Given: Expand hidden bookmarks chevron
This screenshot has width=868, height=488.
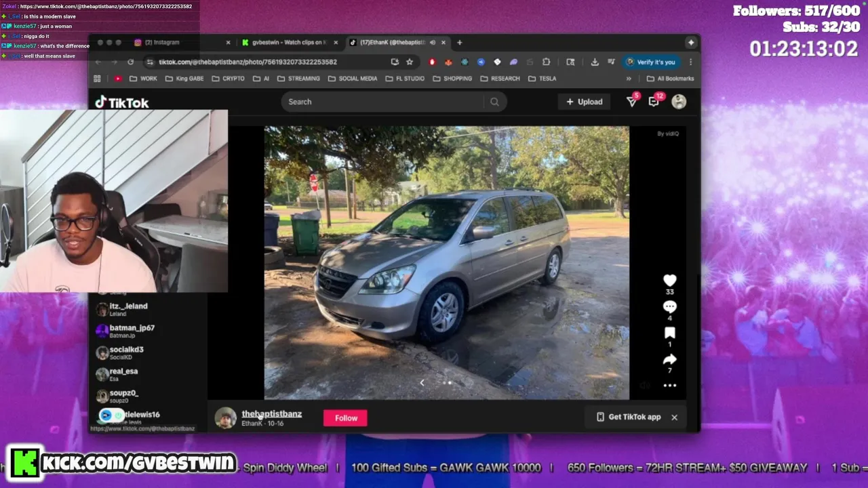Looking at the screenshot, I should pyautogui.click(x=629, y=79).
